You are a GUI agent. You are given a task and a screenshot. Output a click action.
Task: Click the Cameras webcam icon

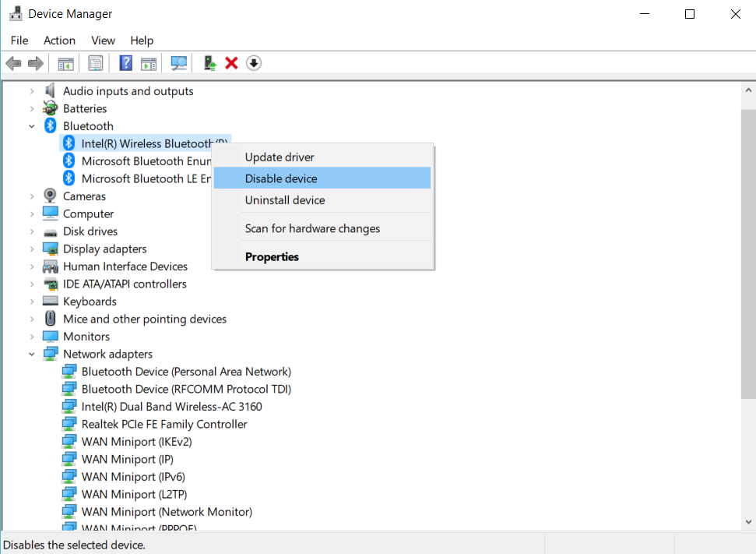(50, 196)
